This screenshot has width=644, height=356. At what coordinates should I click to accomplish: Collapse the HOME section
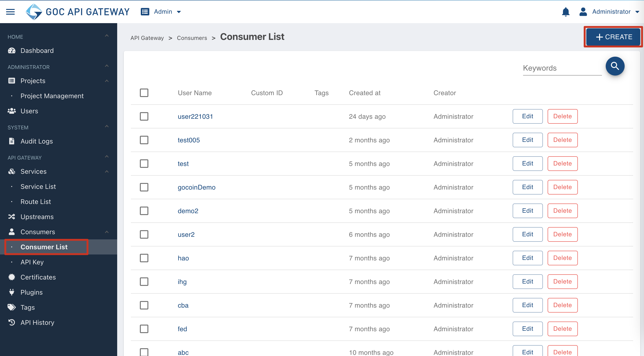(107, 36)
